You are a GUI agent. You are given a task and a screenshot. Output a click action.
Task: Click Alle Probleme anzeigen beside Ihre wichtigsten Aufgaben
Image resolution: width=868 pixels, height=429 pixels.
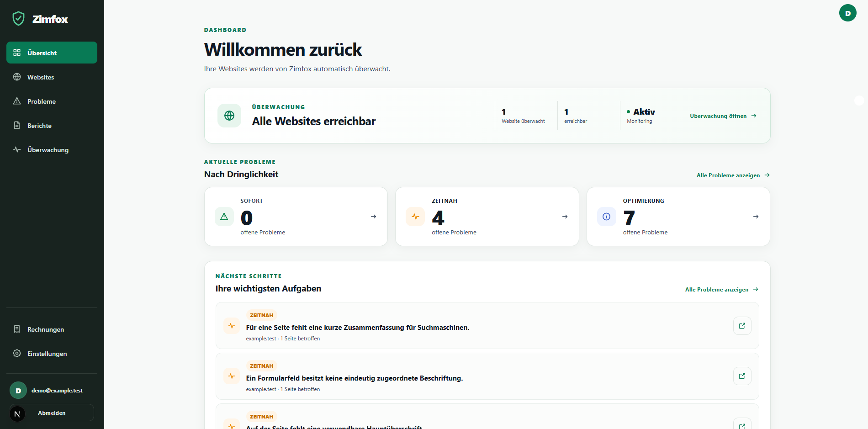[721, 290]
